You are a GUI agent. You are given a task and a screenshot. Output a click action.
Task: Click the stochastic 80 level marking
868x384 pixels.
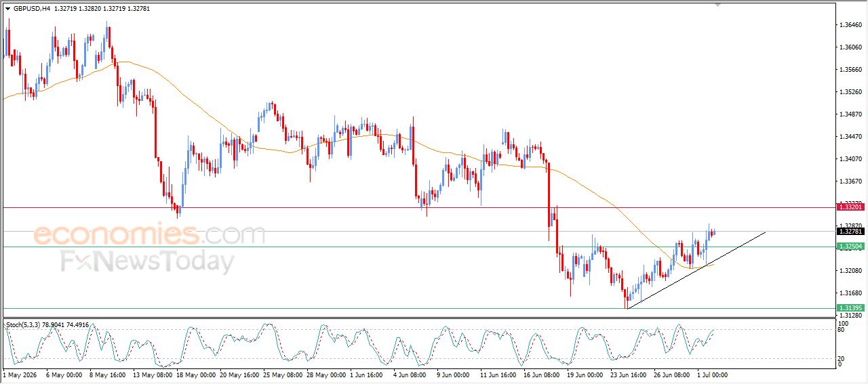pyautogui.click(x=842, y=330)
